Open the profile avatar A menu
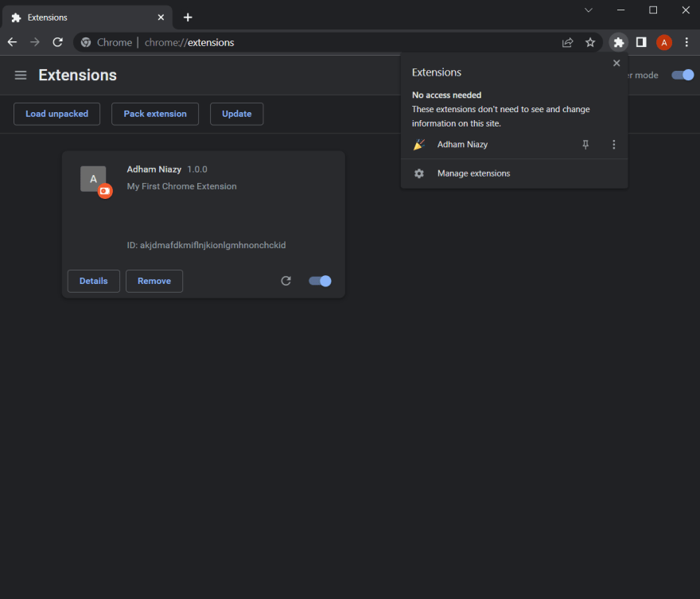The height and width of the screenshot is (599, 700). coord(664,42)
